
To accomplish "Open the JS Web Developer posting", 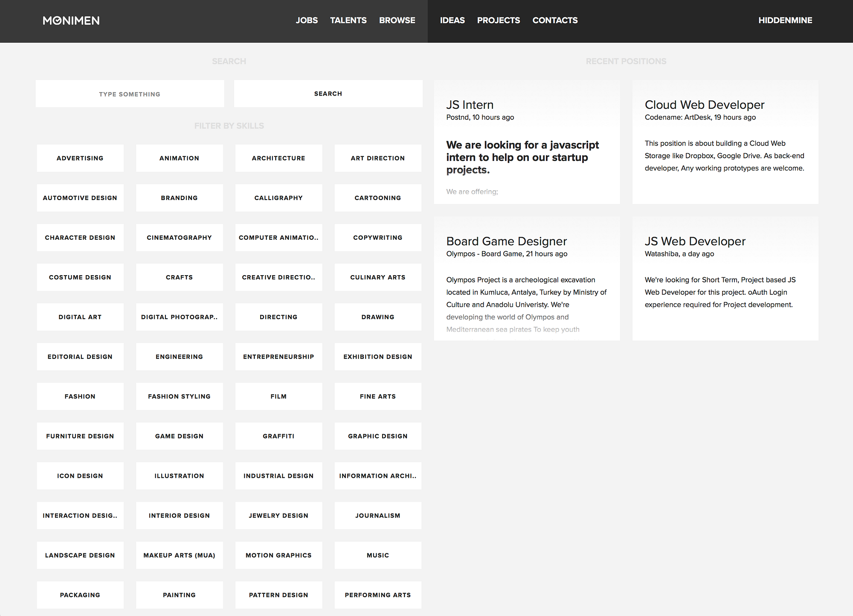I will [695, 241].
